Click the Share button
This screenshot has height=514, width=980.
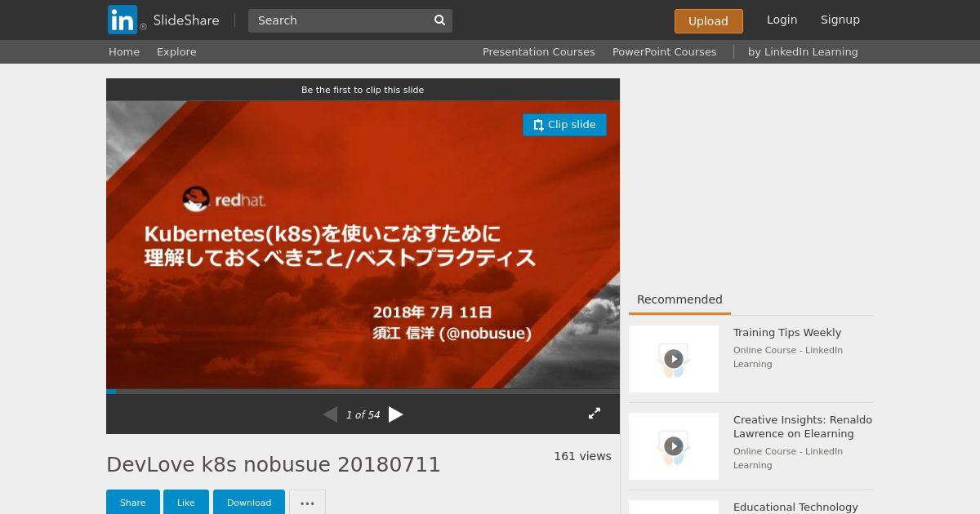tap(133, 503)
